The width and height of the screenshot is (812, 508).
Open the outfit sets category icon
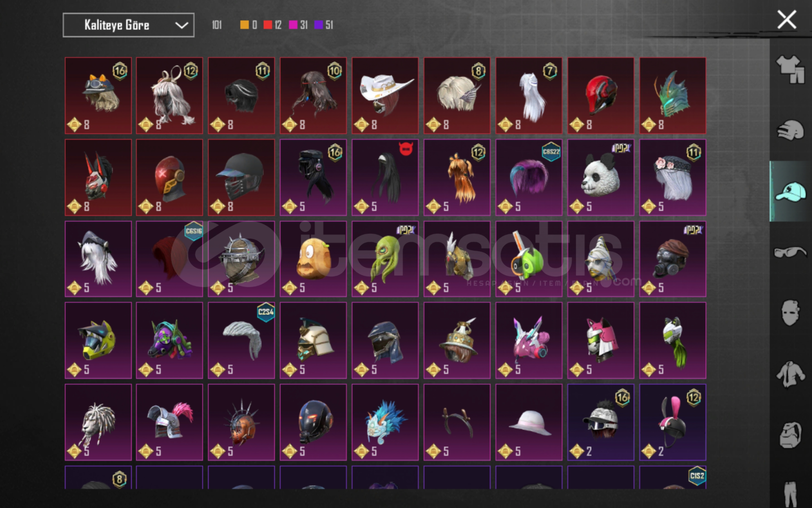point(790,69)
